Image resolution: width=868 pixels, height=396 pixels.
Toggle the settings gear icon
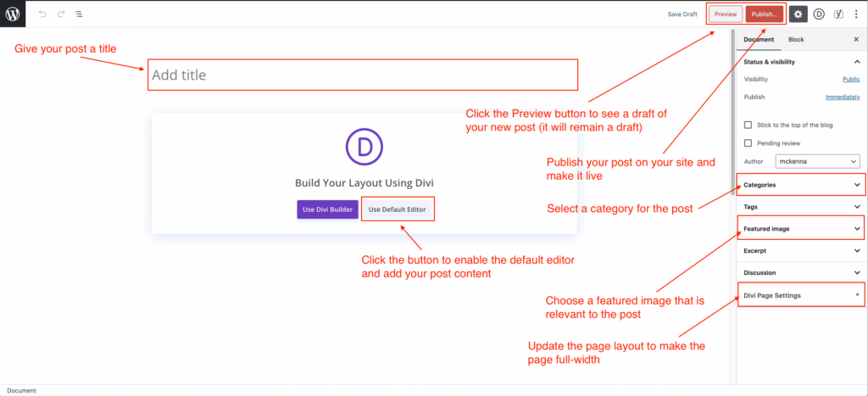click(x=798, y=14)
